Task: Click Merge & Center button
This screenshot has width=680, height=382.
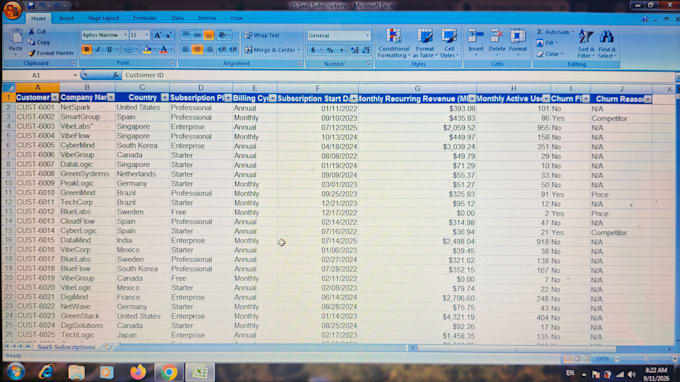Action: (272, 50)
